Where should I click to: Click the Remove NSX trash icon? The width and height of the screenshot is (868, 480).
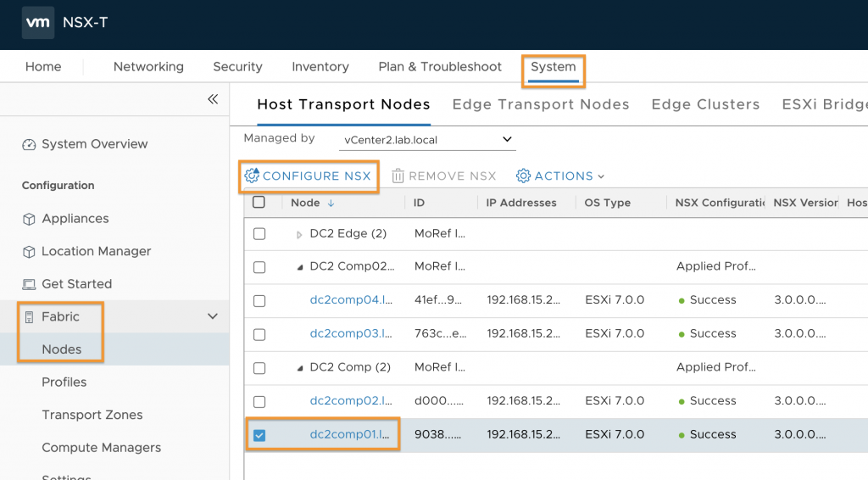398,176
